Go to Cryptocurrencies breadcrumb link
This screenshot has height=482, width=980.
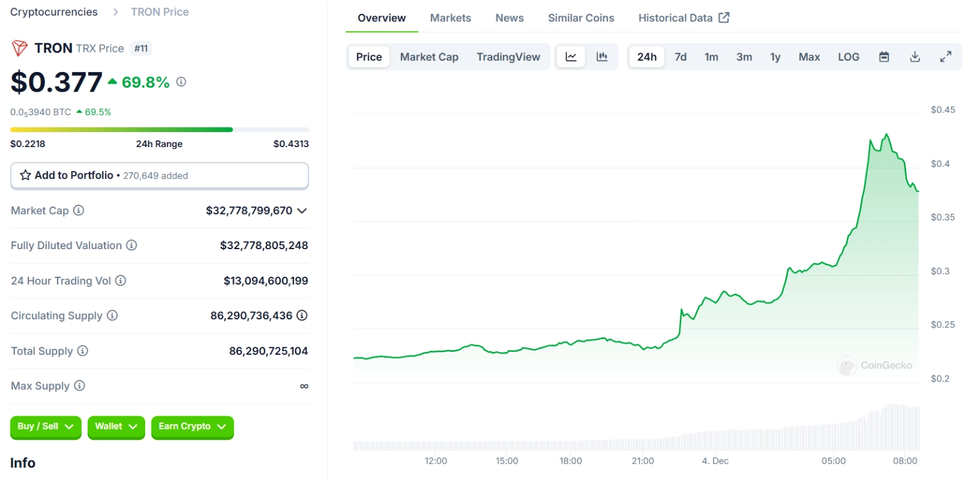[54, 12]
